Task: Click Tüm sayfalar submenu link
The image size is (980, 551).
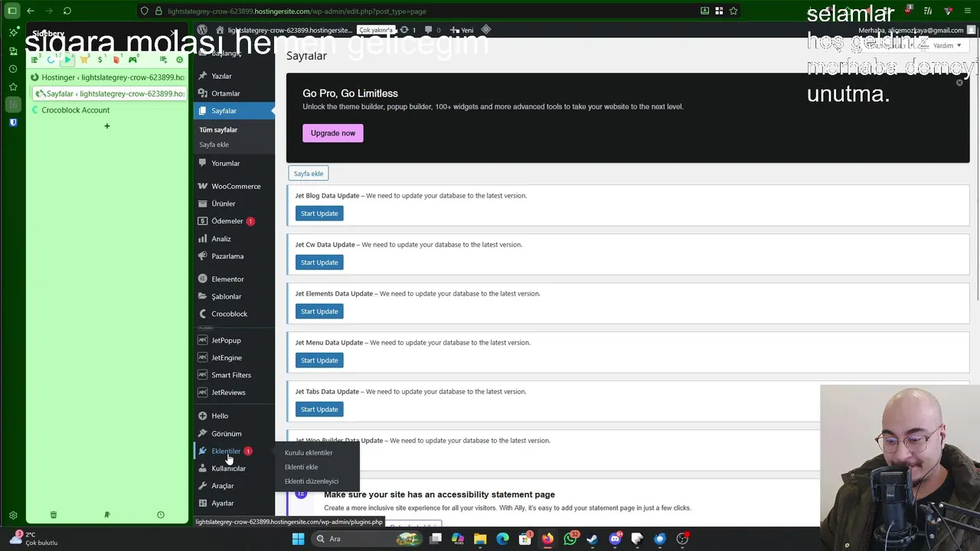Action: tap(218, 130)
